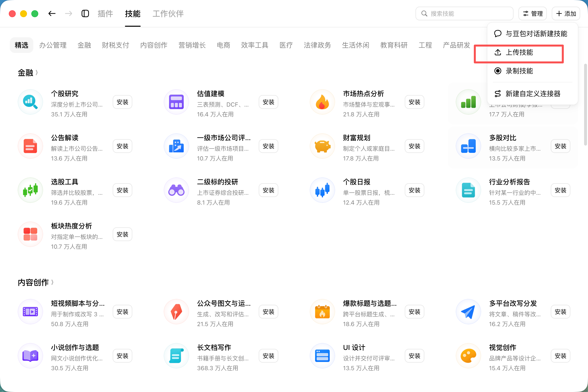This screenshot has height=392, width=588.
Task: Open the 短视频脚本 film icon
Action: click(30, 312)
